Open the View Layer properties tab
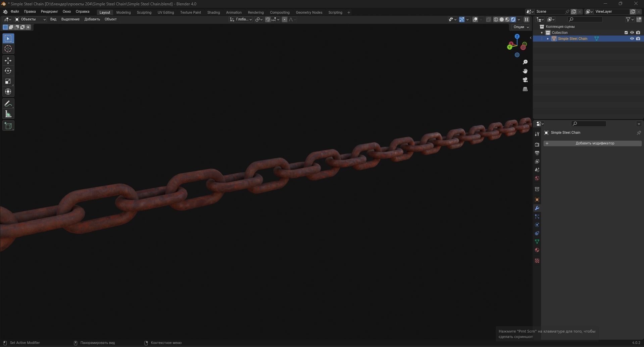The width and height of the screenshot is (644, 347). [x=537, y=161]
